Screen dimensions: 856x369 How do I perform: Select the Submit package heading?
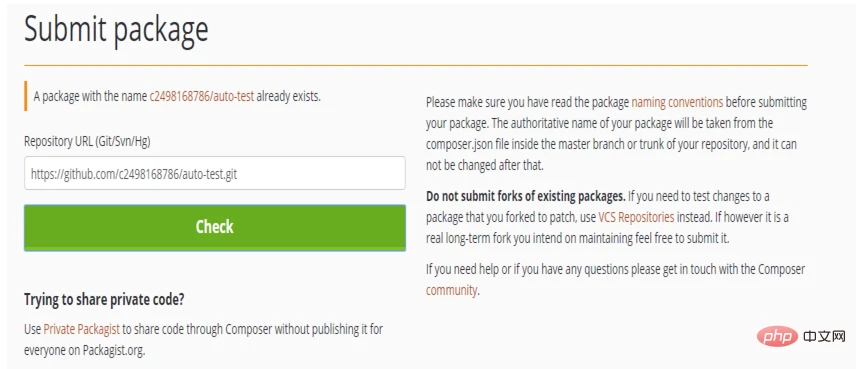[x=116, y=29]
